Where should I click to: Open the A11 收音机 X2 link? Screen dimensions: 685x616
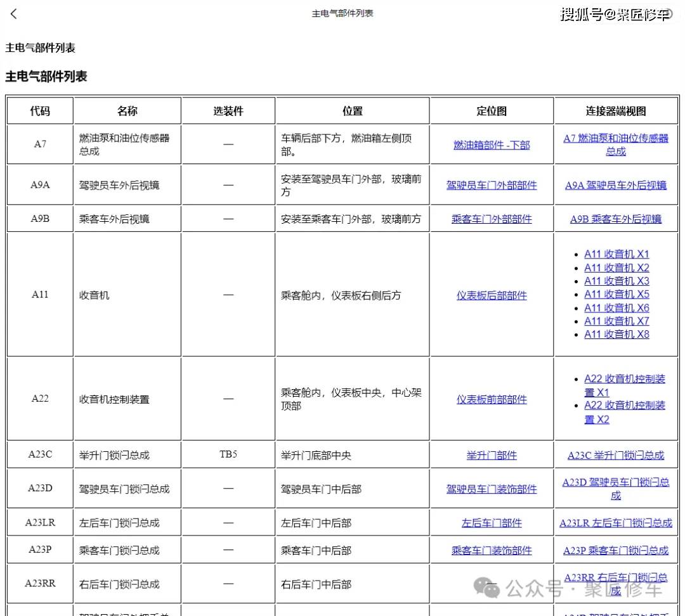616,267
